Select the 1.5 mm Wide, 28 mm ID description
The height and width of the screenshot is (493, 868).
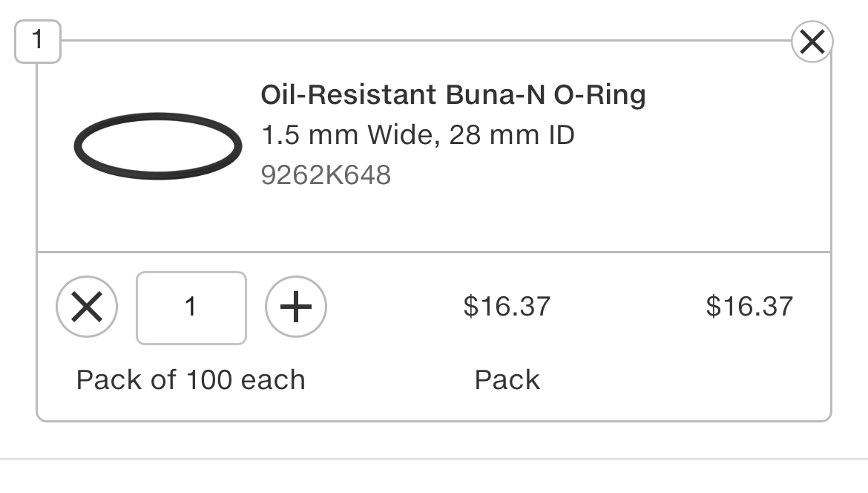pyautogui.click(x=418, y=134)
